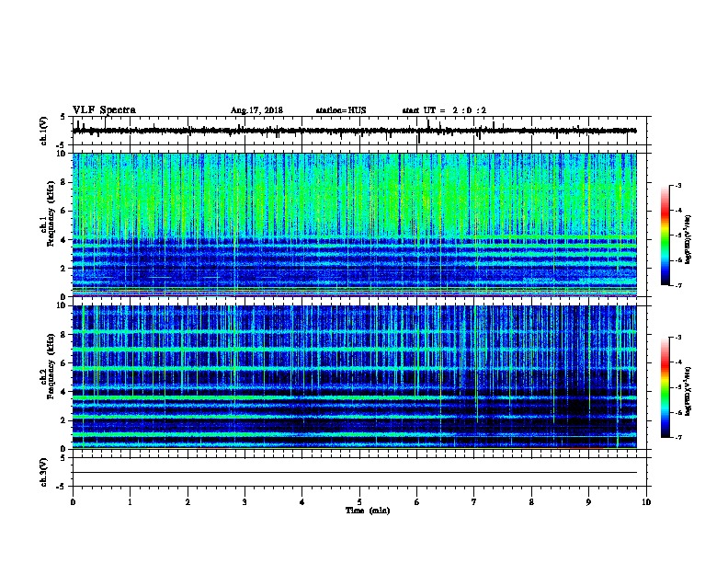
Task: Click the "start UT = 2 :0 :2" text
Action: pyautogui.click(x=444, y=110)
